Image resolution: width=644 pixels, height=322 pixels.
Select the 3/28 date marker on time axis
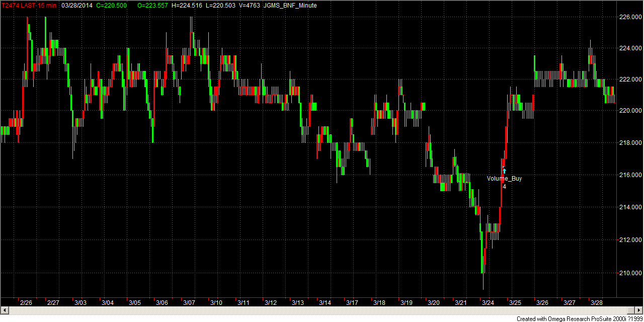pyautogui.click(x=597, y=303)
